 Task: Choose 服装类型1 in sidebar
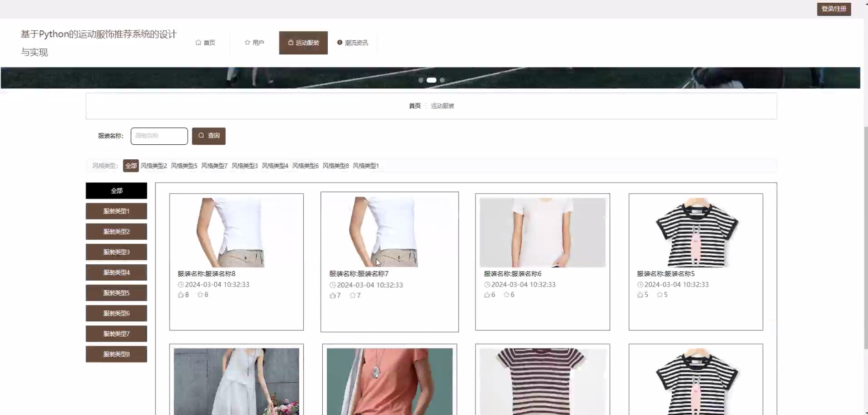coord(116,211)
